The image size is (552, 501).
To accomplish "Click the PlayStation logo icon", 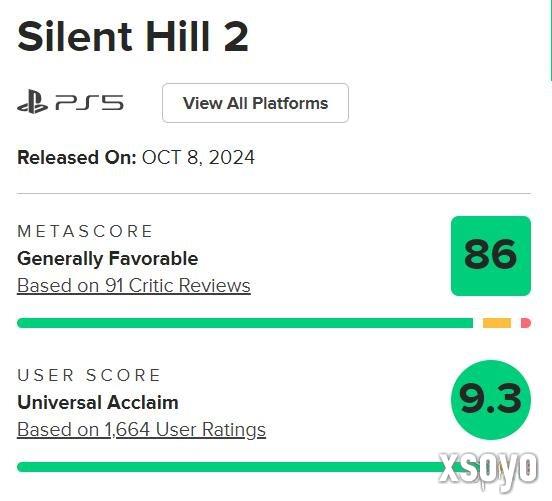I will click(32, 102).
